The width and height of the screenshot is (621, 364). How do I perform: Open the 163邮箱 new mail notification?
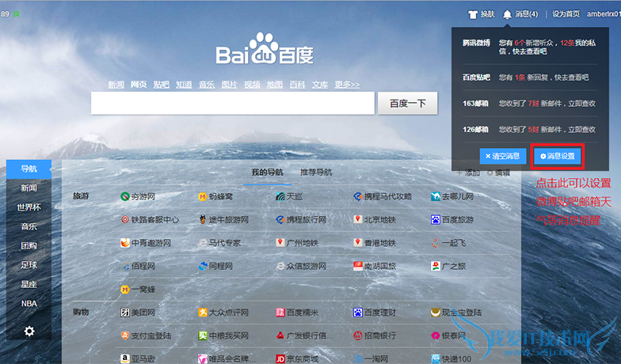(x=530, y=104)
